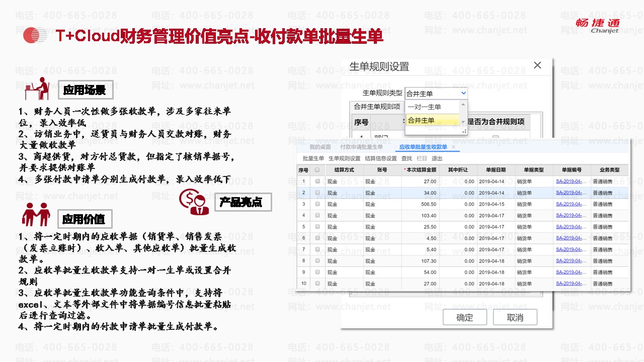
Task: Click the 34.00 amount cell
Action: tap(420, 193)
